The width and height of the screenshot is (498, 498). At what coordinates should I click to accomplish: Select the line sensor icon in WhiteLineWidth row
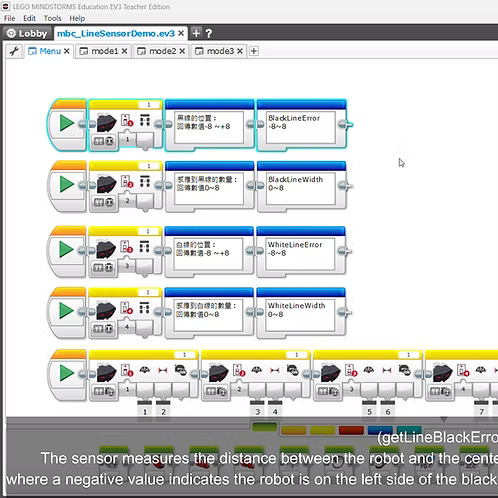point(106,310)
